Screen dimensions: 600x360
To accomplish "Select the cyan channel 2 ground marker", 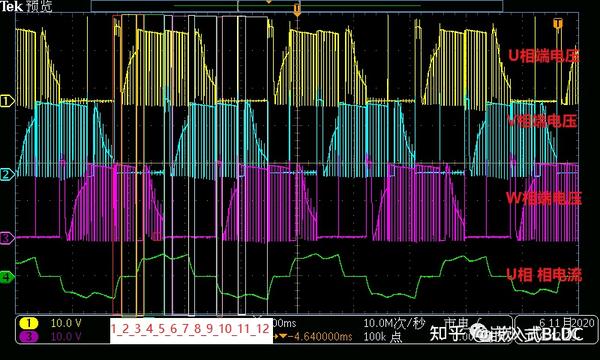I will [7, 175].
